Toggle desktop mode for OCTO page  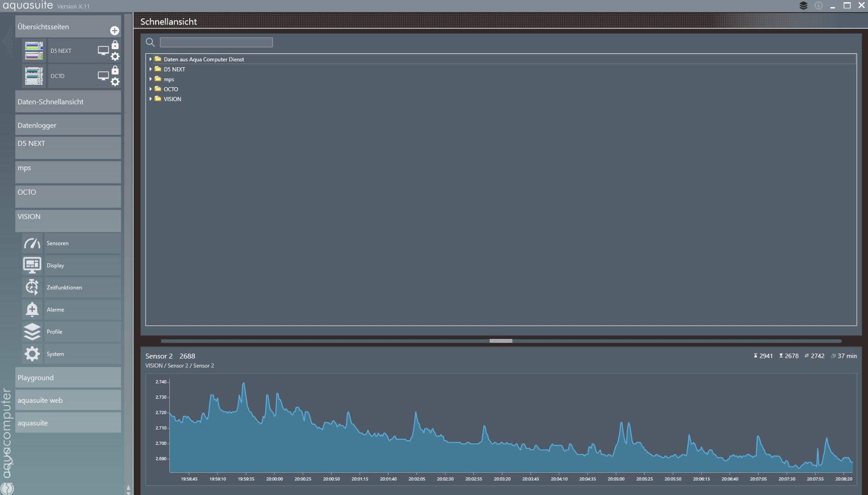(103, 76)
